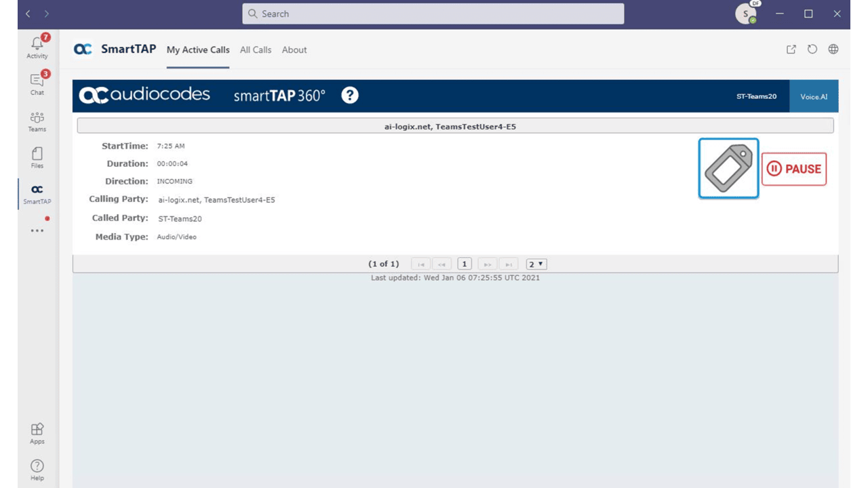The image size is (868, 488).
Task: Click the Media Type value Audio/Video
Action: 177,237
